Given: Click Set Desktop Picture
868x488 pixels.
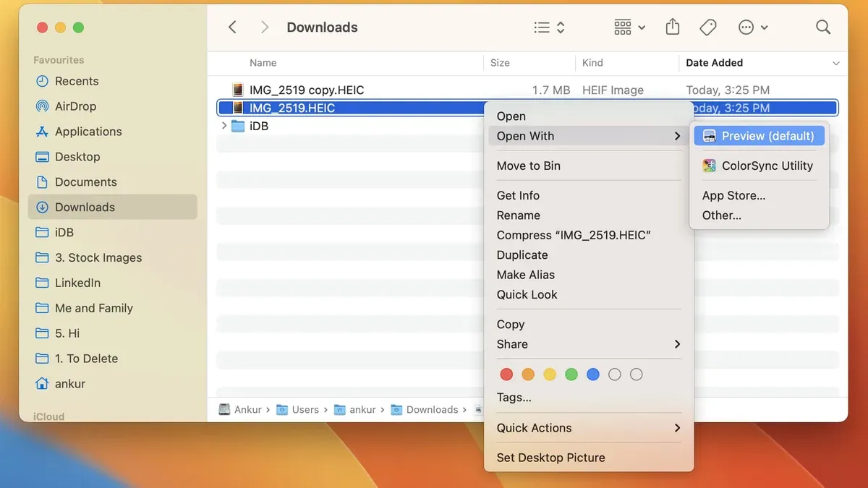Looking at the screenshot, I should pos(589,458).
